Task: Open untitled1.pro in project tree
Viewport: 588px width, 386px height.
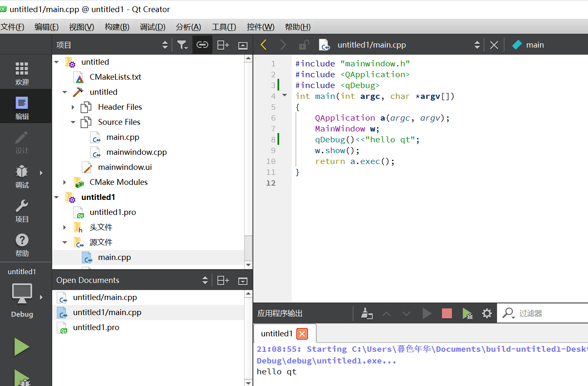Action: click(x=113, y=212)
